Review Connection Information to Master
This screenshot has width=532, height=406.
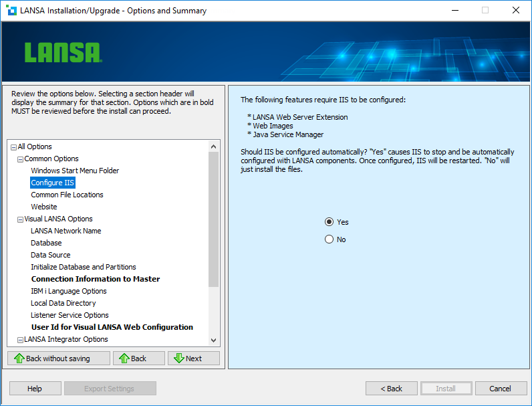96,279
